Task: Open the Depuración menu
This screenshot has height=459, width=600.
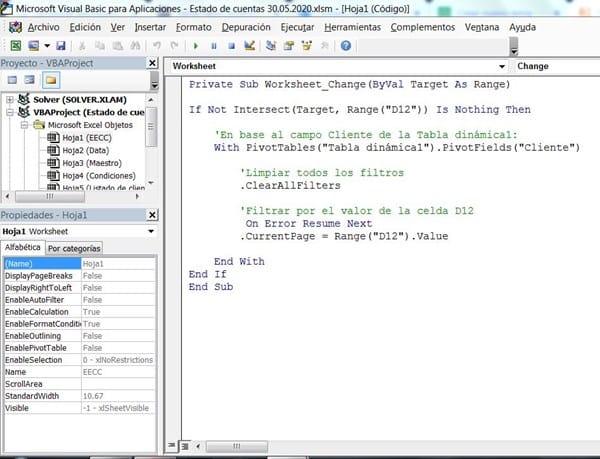Action: [x=245, y=27]
